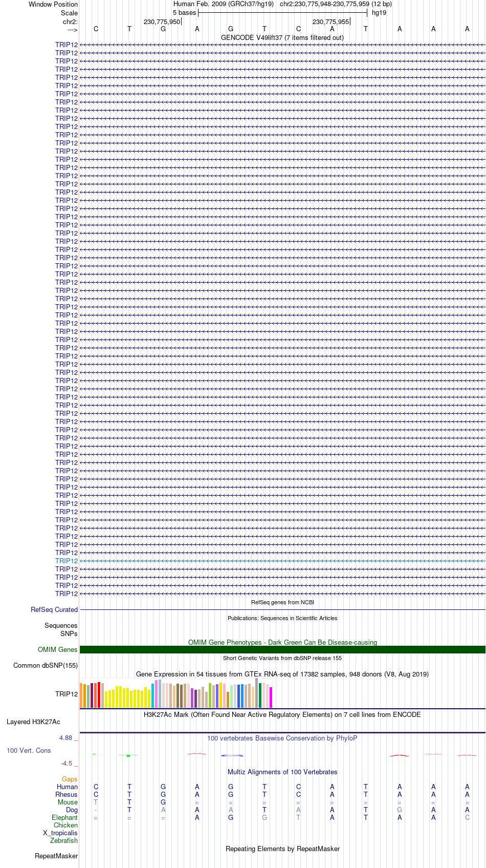This screenshot has width=486, height=868.
Task: Click the chr2 position text in header
Action: click(x=336, y=4)
